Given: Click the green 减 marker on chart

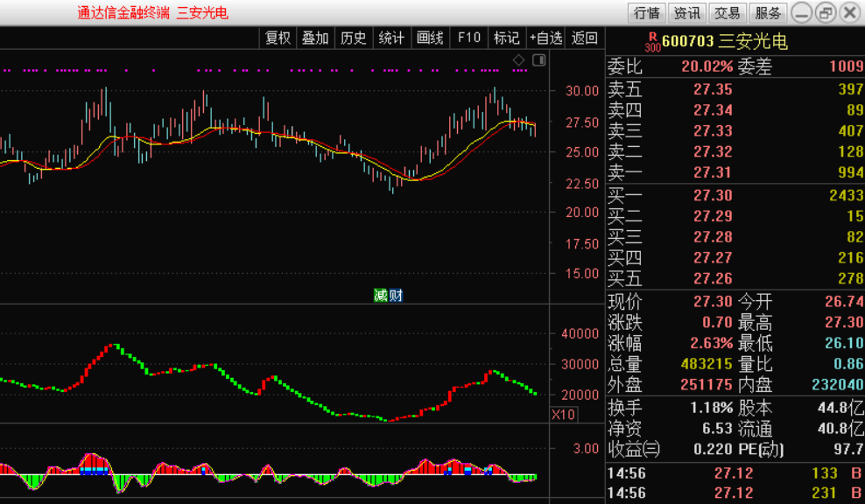Looking at the screenshot, I should coord(381,296).
